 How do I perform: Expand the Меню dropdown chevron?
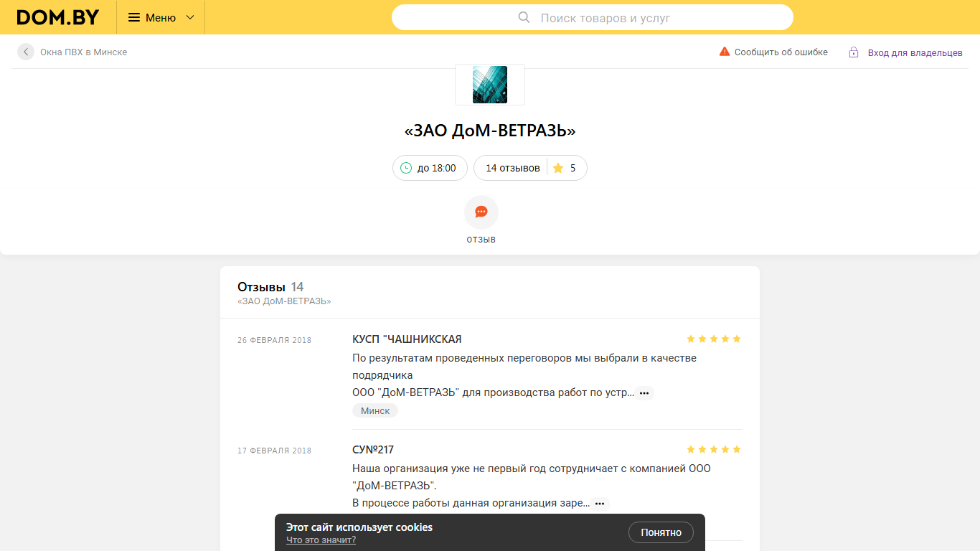click(190, 17)
